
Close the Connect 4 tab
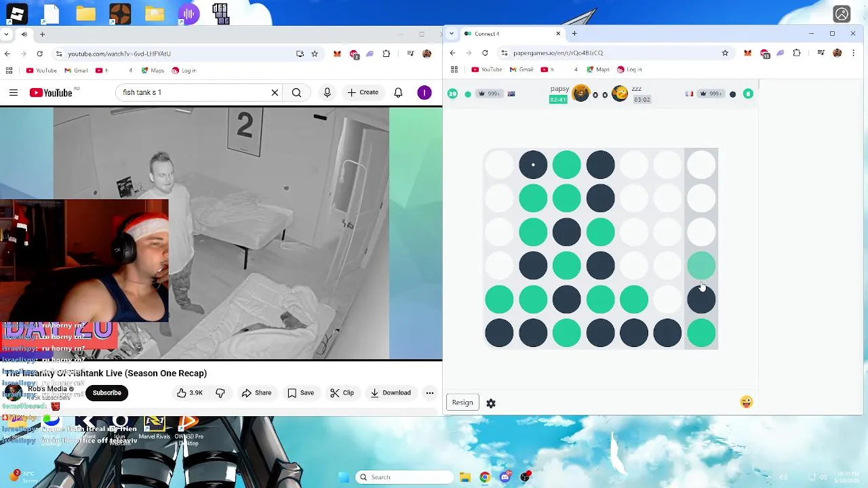coord(558,34)
